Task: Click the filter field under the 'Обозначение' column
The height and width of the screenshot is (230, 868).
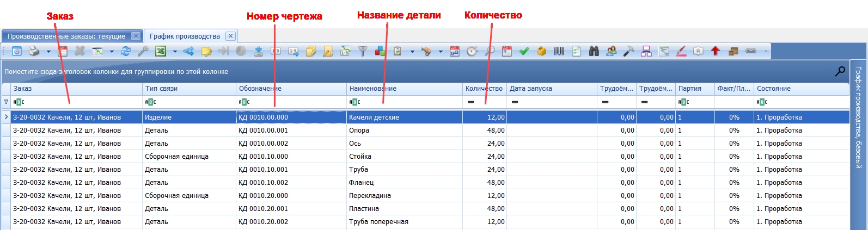Action: 291,102
